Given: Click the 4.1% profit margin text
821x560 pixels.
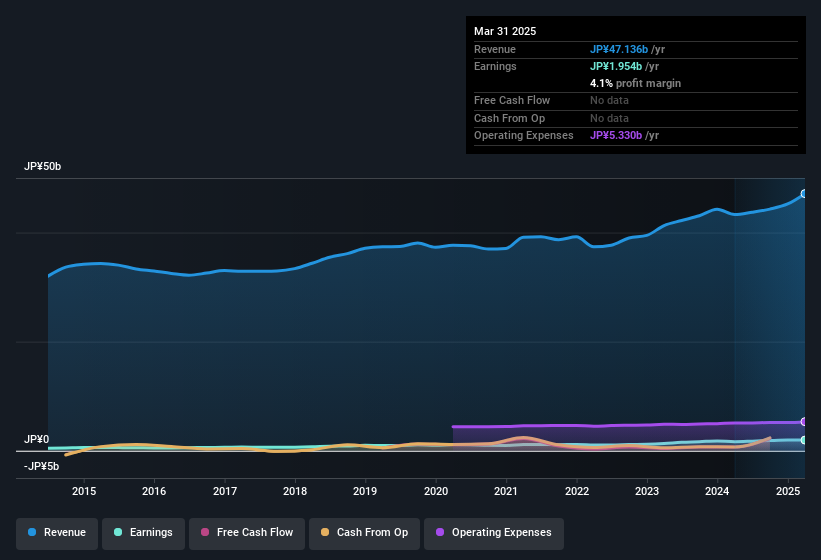Looking at the screenshot, I should [x=635, y=83].
